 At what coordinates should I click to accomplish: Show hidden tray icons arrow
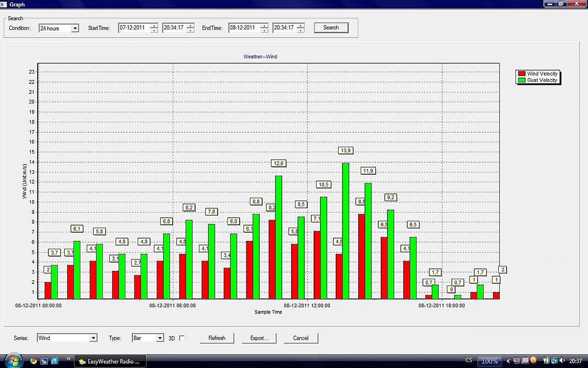click(508, 361)
